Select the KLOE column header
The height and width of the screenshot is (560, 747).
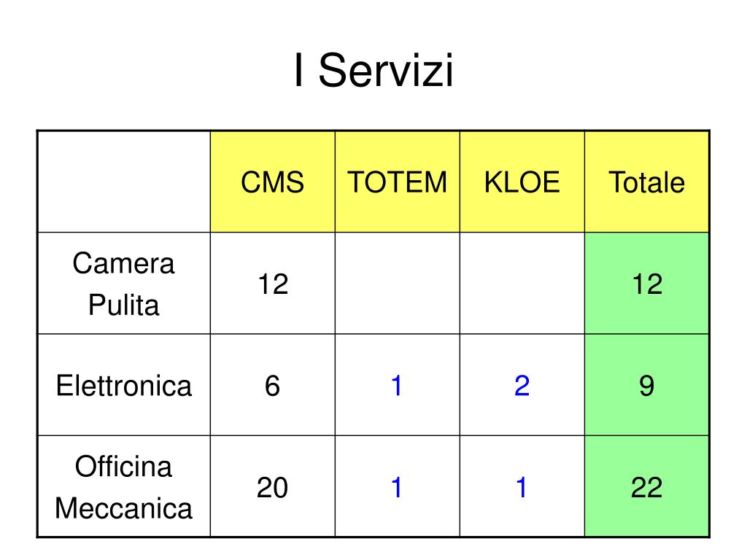522,182
